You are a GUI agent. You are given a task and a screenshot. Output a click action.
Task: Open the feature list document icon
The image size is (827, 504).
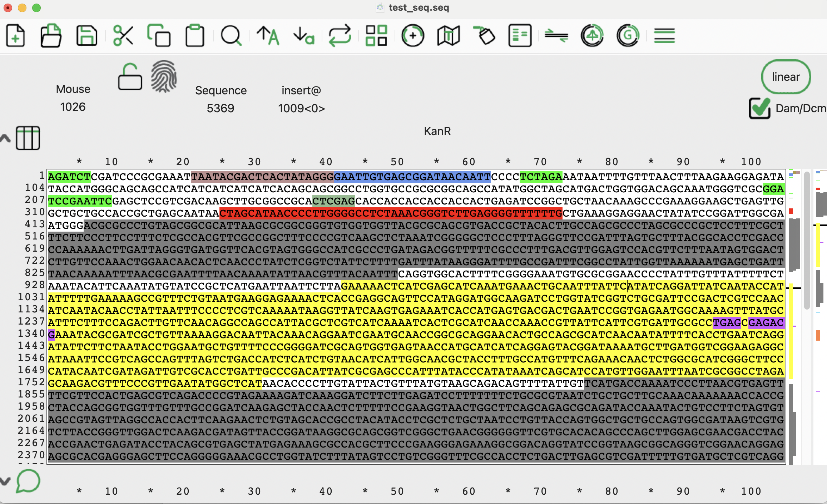[520, 35]
